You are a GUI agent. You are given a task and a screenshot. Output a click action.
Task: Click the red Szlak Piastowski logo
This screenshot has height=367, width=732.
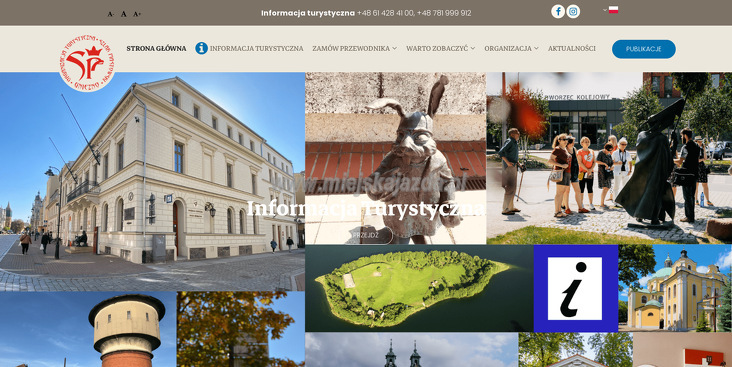[87, 63]
